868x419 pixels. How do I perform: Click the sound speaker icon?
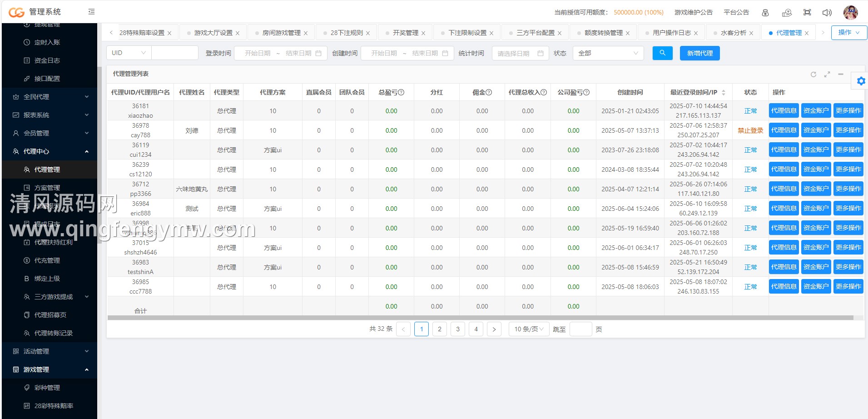827,13
